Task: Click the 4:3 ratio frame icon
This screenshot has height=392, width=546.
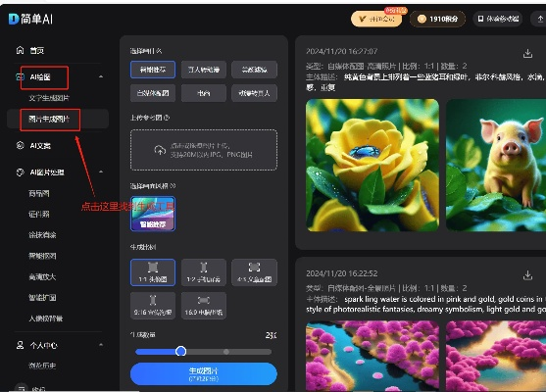Action: coord(254,267)
